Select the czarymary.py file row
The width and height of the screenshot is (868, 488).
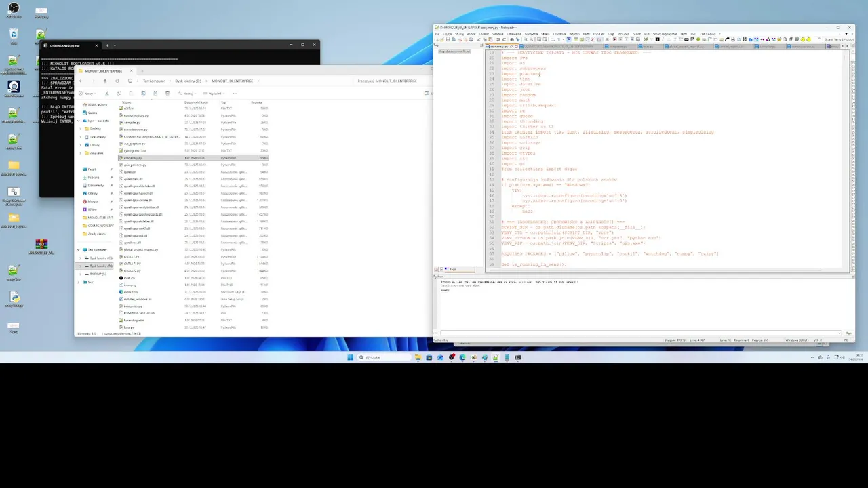point(194,157)
